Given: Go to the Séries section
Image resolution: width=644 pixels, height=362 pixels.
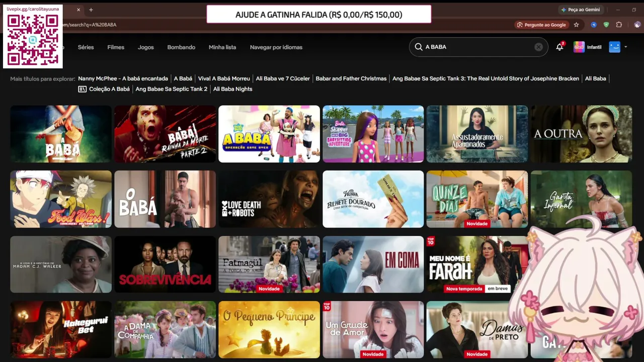Looking at the screenshot, I should (x=86, y=47).
